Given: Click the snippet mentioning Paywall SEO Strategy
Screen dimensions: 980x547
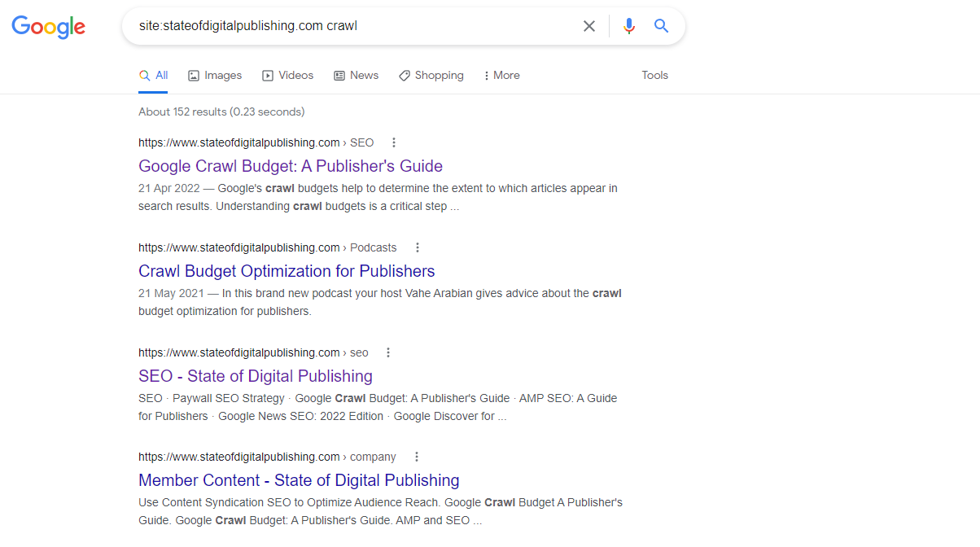Looking at the screenshot, I should click(x=378, y=407).
